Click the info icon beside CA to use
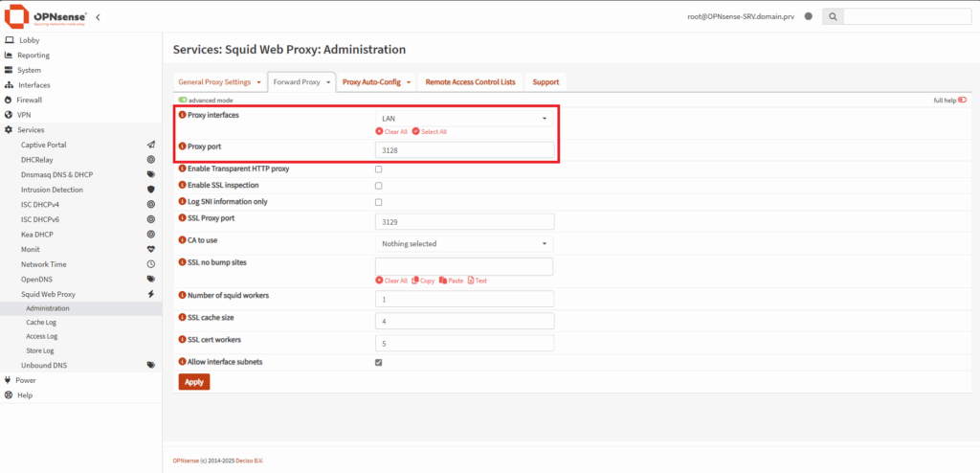980x473 pixels. (x=183, y=240)
